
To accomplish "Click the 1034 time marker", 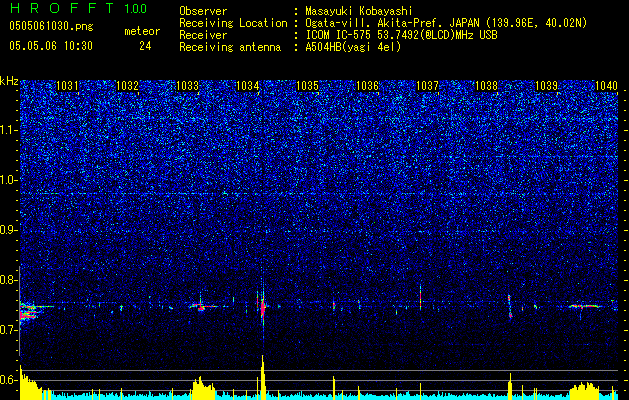I will 248,86.
